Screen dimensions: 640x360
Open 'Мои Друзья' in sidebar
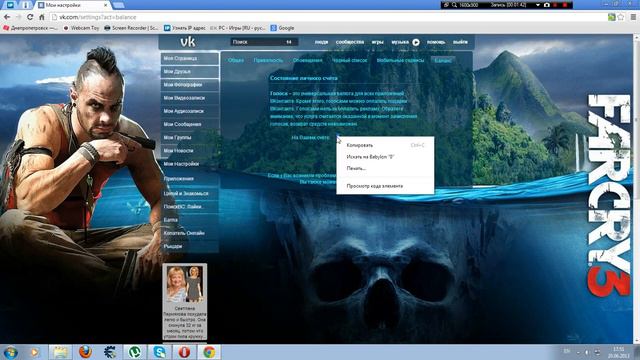tap(190, 71)
